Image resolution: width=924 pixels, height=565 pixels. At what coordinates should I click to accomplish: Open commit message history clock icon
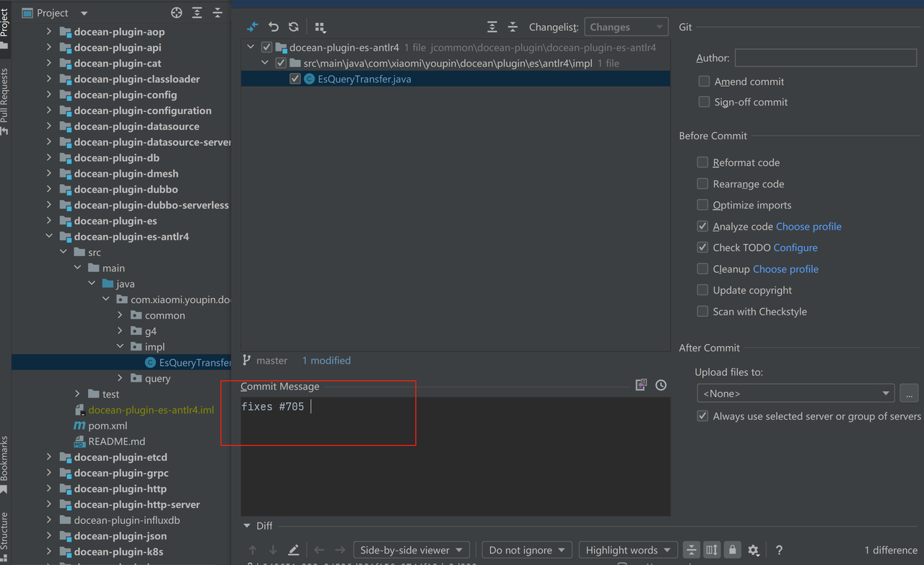tap(661, 385)
